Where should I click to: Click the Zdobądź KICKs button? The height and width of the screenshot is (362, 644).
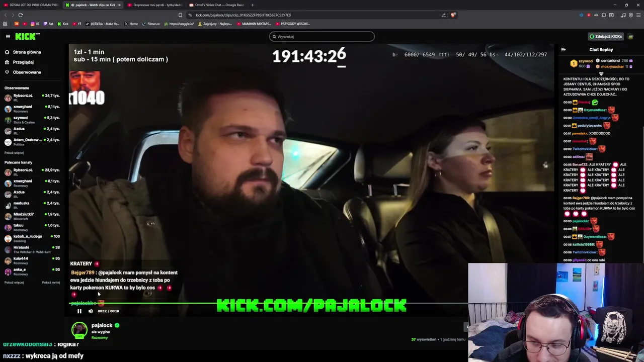pyautogui.click(x=606, y=36)
